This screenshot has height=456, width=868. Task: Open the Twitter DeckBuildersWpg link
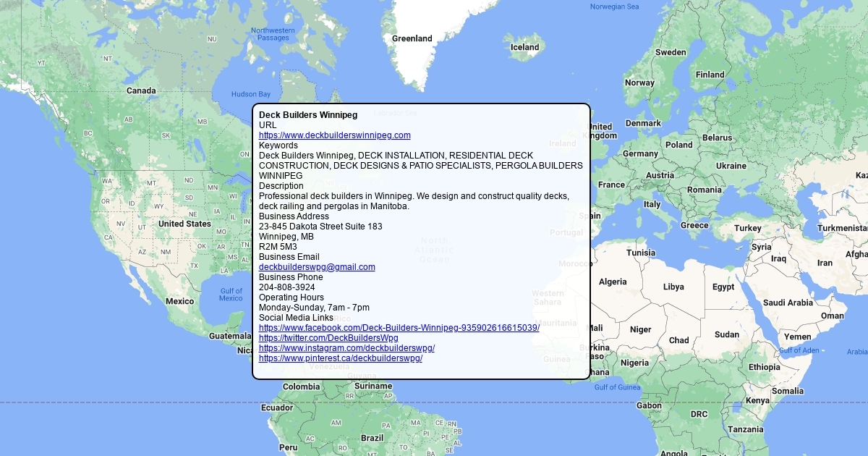[328, 338]
